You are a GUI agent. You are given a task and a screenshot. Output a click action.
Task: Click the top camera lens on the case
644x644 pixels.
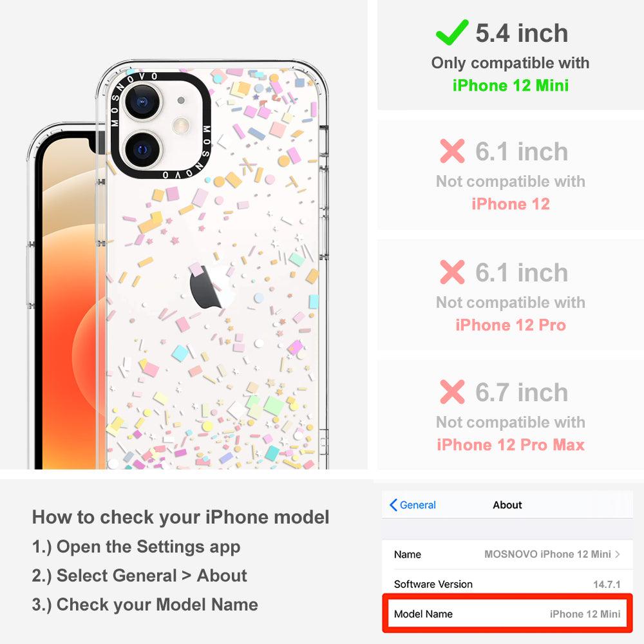[142, 102]
